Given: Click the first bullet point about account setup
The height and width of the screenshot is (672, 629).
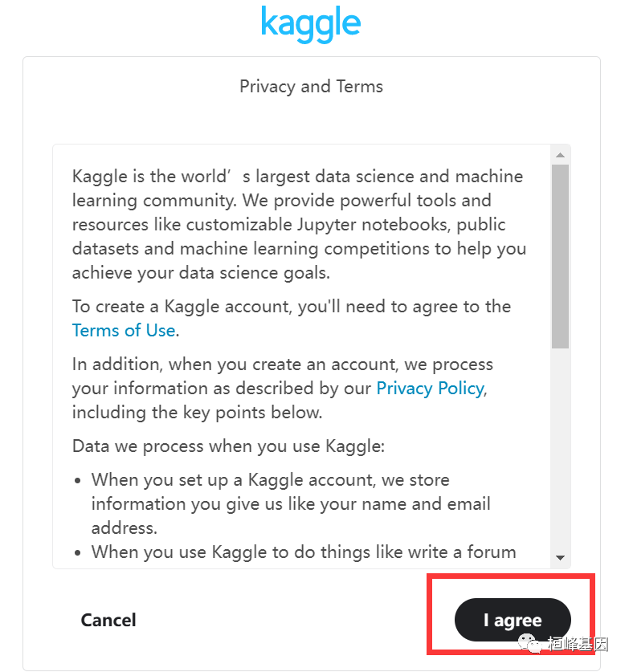Looking at the screenshot, I should pyautogui.click(x=281, y=503).
